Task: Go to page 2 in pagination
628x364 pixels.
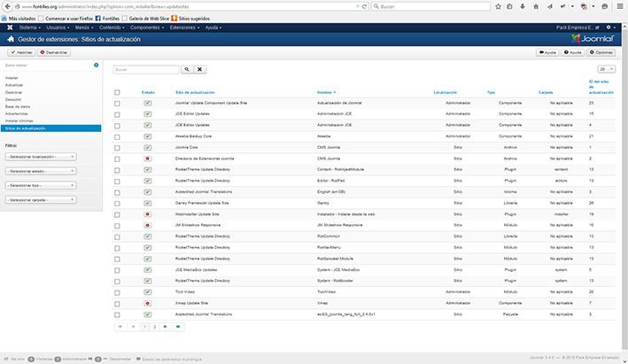Action: point(155,327)
